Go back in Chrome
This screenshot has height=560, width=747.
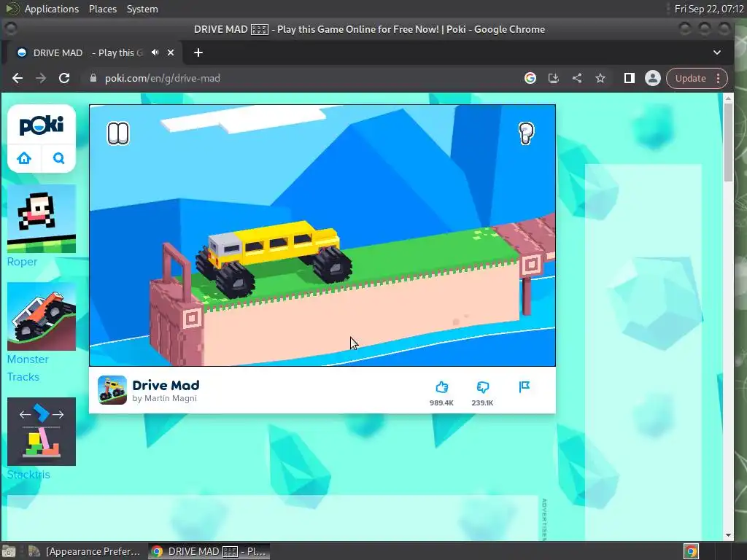[x=18, y=78]
